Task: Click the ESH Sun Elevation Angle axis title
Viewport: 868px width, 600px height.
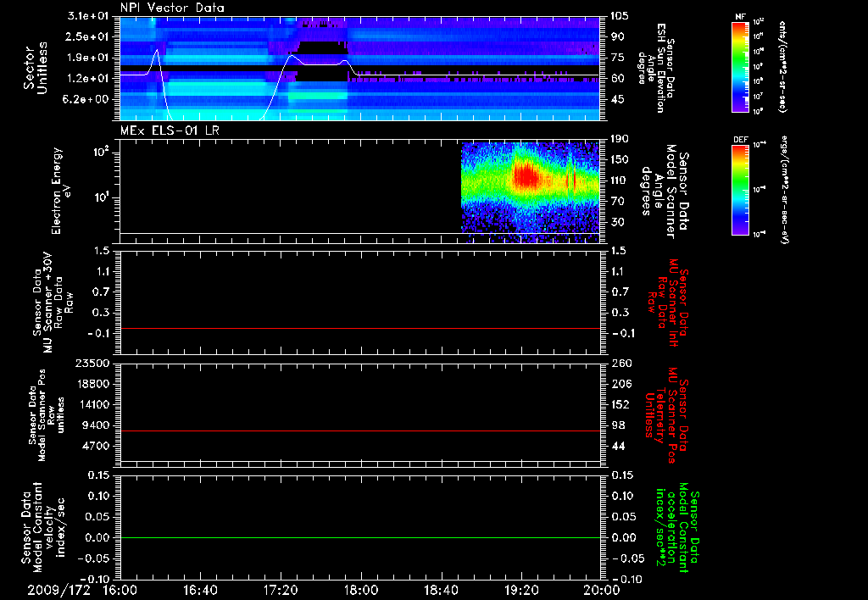Action: pos(656,68)
